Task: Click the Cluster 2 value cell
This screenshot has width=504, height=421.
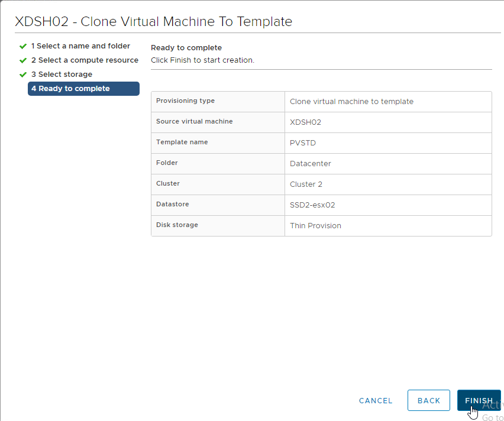Action: pos(388,184)
